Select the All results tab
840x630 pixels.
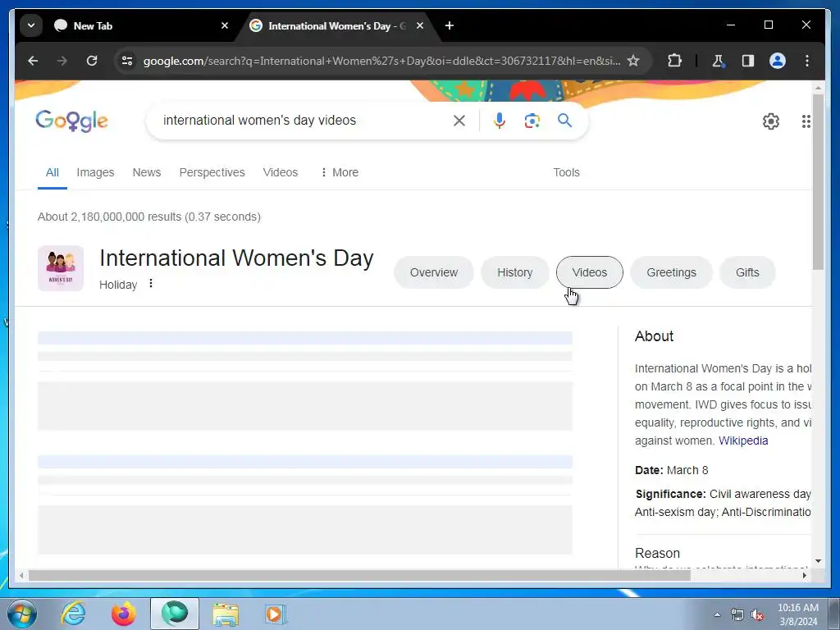52,172
